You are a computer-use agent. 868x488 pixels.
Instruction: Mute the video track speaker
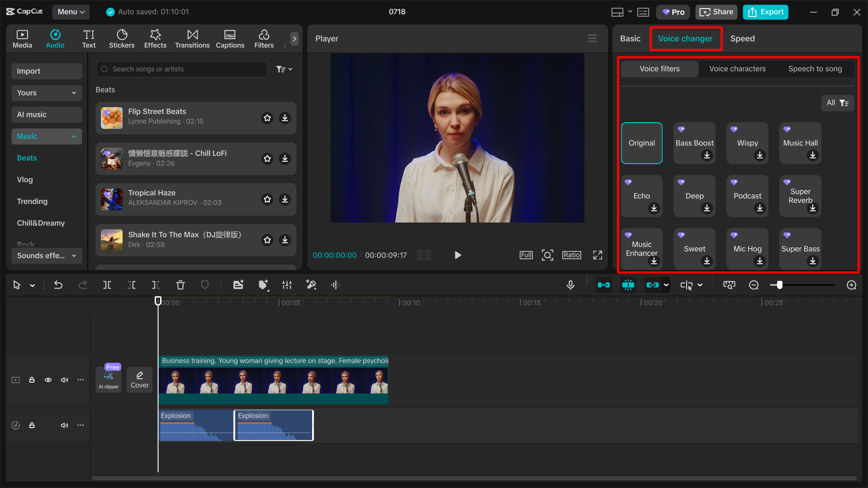(x=64, y=380)
